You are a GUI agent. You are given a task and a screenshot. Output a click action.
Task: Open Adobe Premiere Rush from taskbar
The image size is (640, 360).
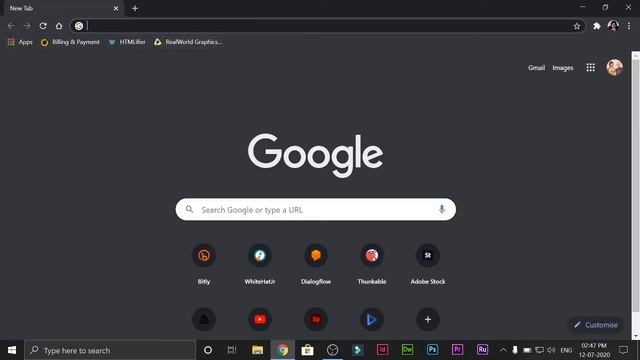point(482,350)
